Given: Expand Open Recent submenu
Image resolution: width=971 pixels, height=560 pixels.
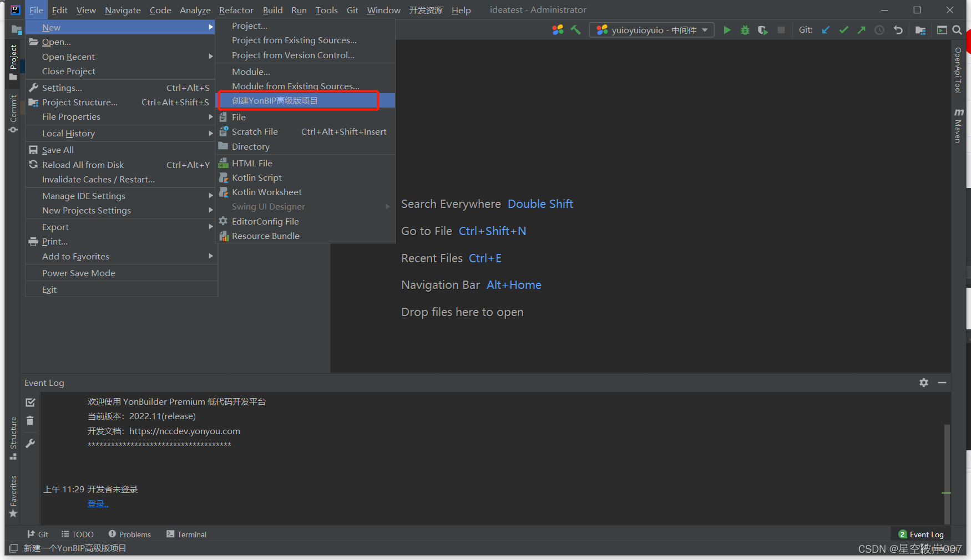Looking at the screenshot, I should tap(121, 57).
